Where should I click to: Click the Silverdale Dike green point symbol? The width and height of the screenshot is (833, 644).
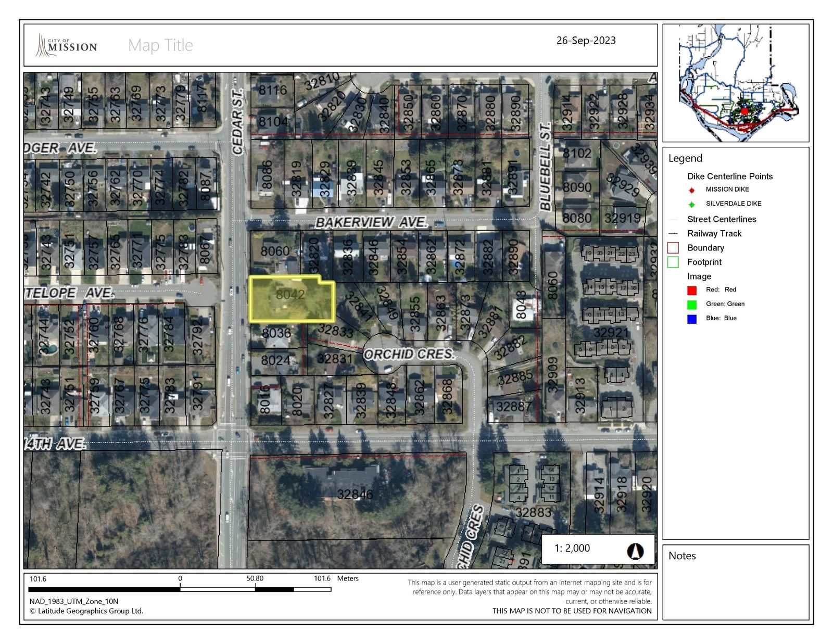[x=691, y=204]
